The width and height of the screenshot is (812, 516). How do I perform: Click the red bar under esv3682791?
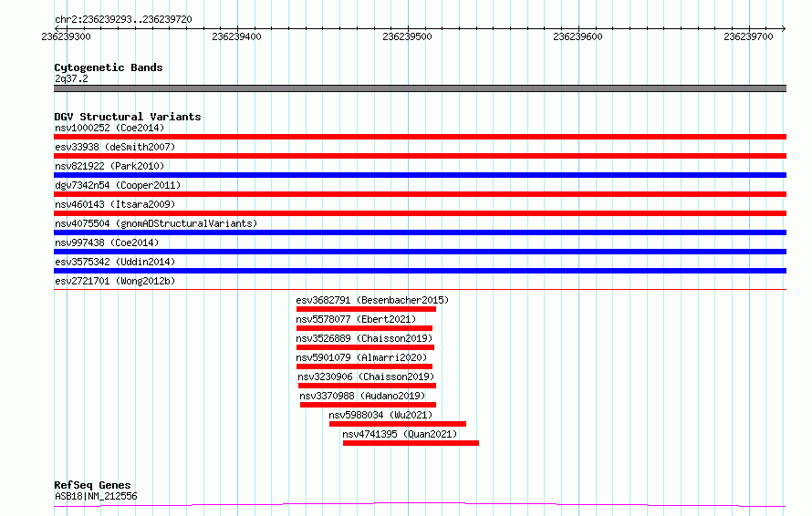point(366,309)
